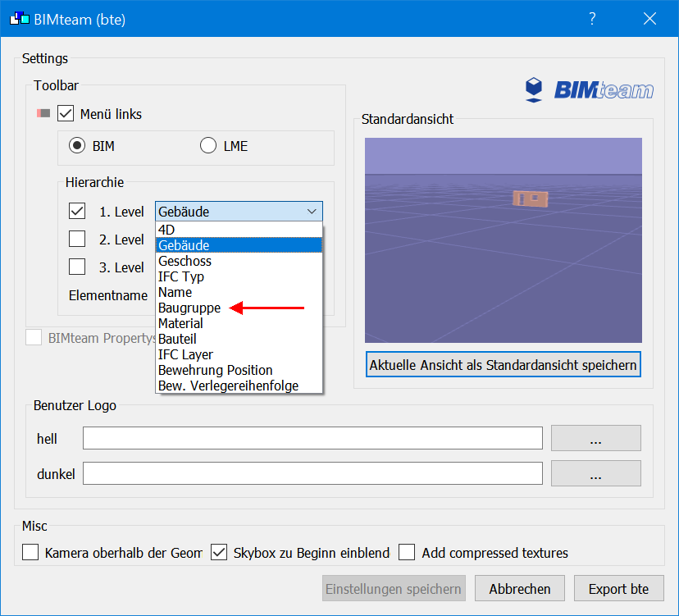Choose IFC Layer from the list
This screenshot has height=616, width=679.
tap(239, 354)
